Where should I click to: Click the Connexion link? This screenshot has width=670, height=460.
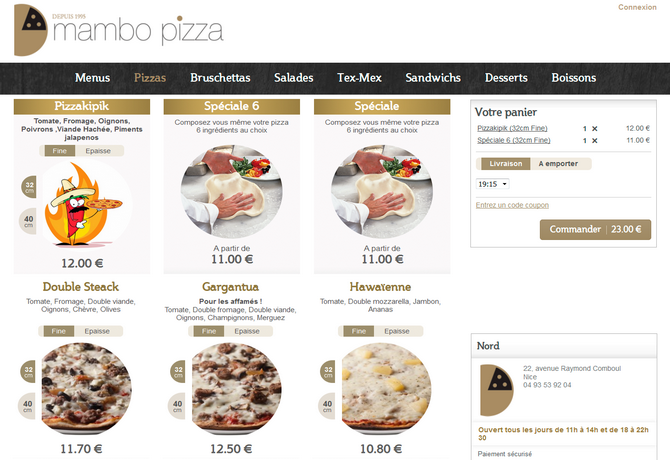tap(637, 7)
